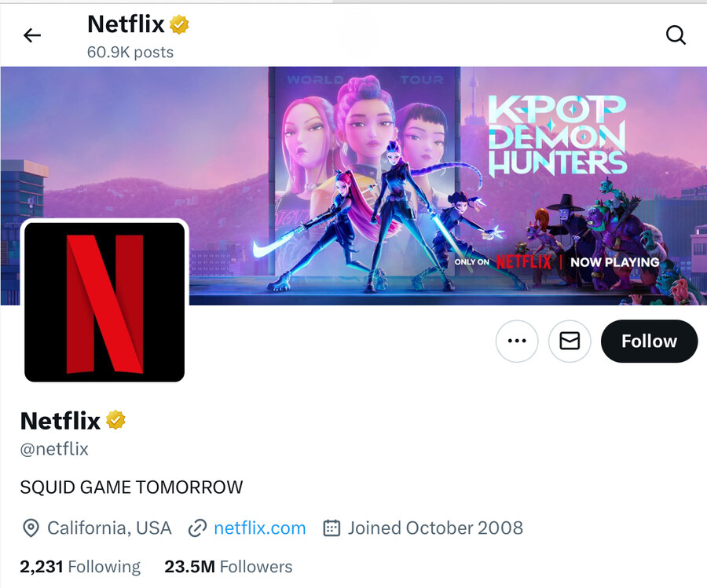
Task: Click the location pin icon
Action: point(31,528)
